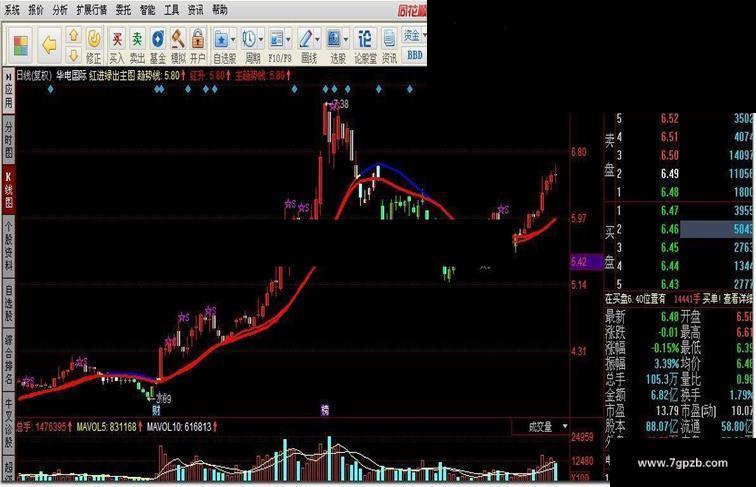Open the 工具 menu
Screen dimensions: 756x487
pyautogui.click(x=172, y=10)
